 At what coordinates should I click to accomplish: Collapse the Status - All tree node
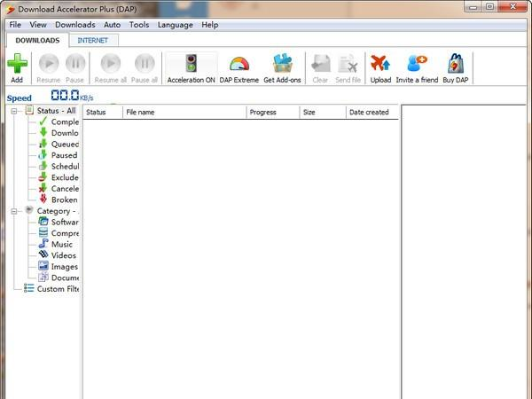(x=14, y=111)
